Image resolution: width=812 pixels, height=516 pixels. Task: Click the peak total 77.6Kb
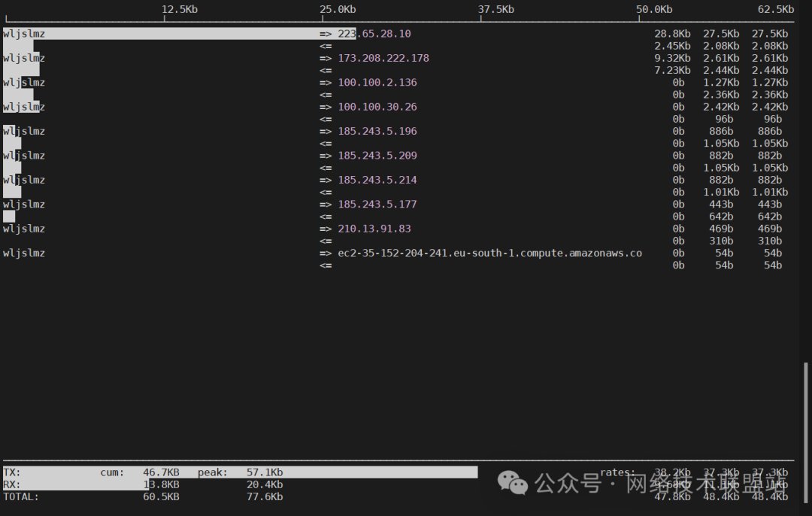point(265,496)
